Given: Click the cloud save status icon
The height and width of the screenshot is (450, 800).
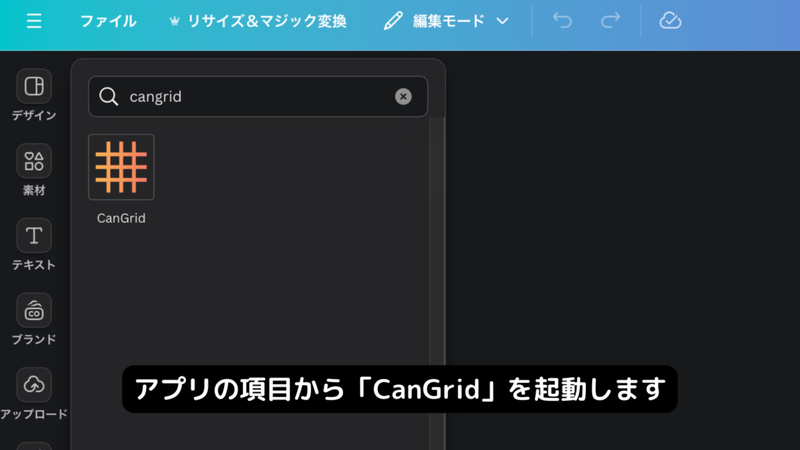Looking at the screenshot, I should point(670,21).
